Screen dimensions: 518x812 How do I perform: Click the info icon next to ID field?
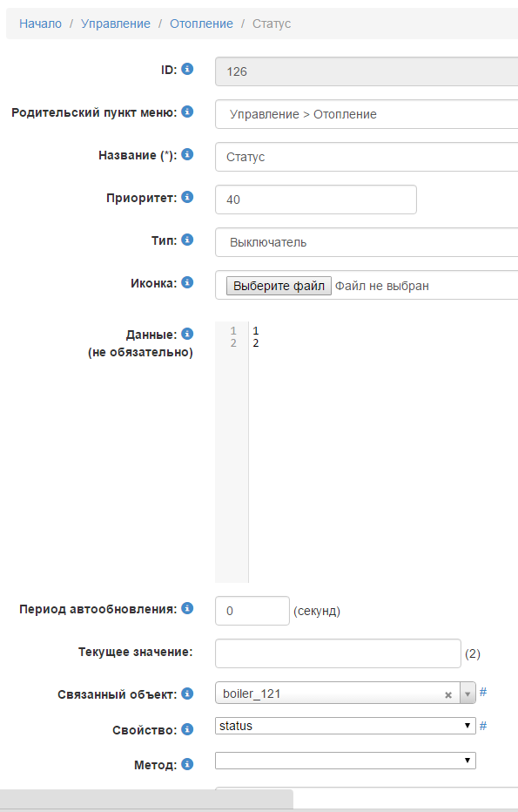point(188,71)
